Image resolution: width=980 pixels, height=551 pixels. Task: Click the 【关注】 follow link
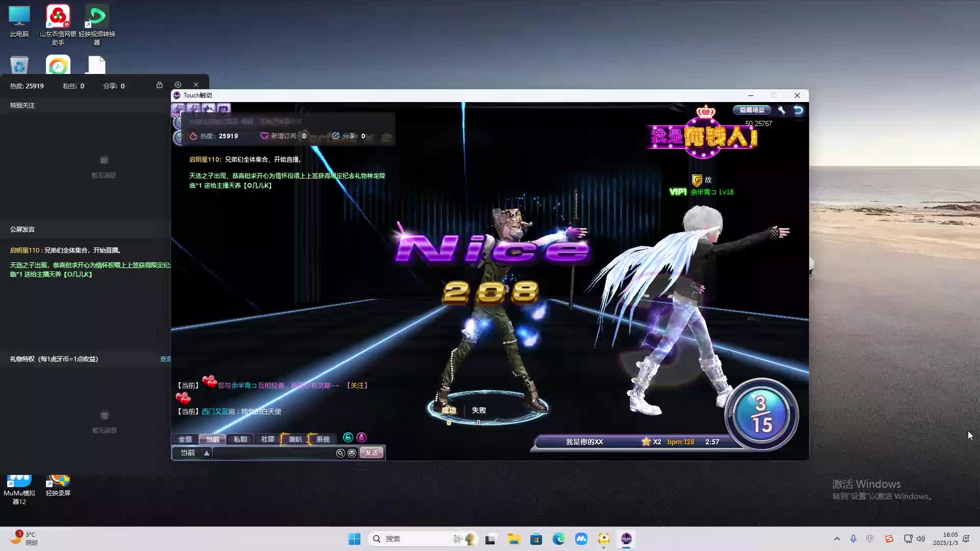(x=357, y=386)
